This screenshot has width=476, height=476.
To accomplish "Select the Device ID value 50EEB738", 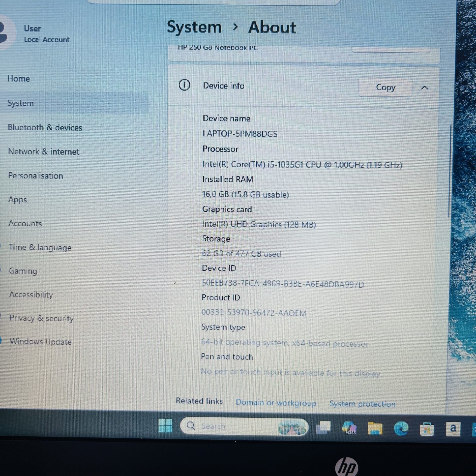I will (283, 284).
